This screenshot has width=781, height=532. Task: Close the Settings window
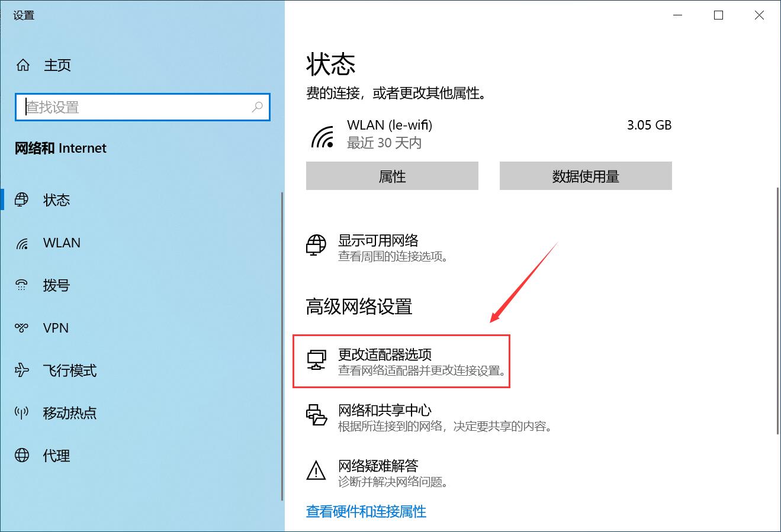(760, 16)
